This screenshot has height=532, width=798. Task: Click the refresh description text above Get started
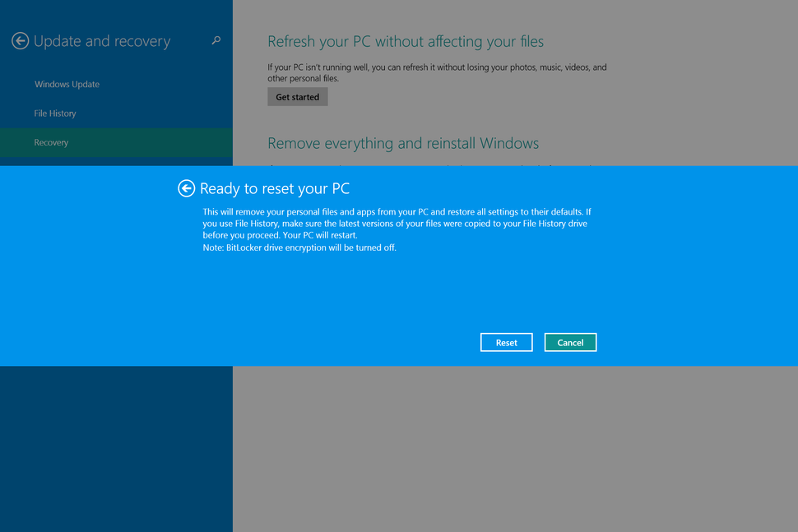click(x=436, y=72)
